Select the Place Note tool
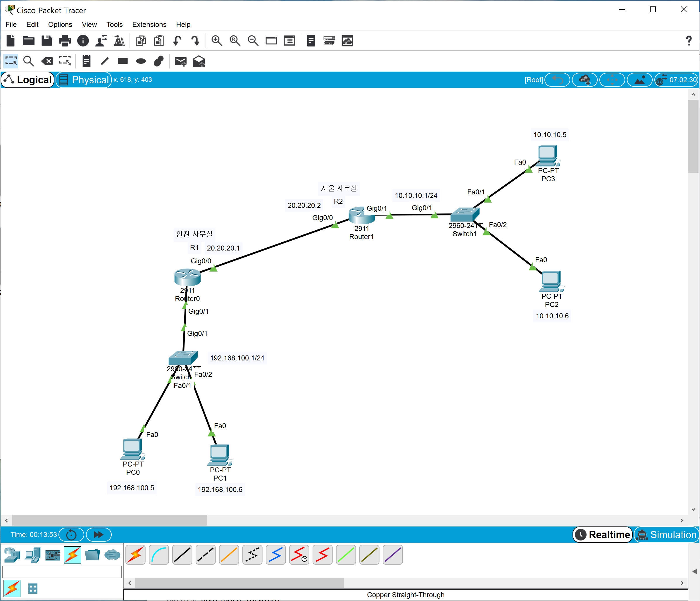The image size is (700, 601). (x=87, y=61)
